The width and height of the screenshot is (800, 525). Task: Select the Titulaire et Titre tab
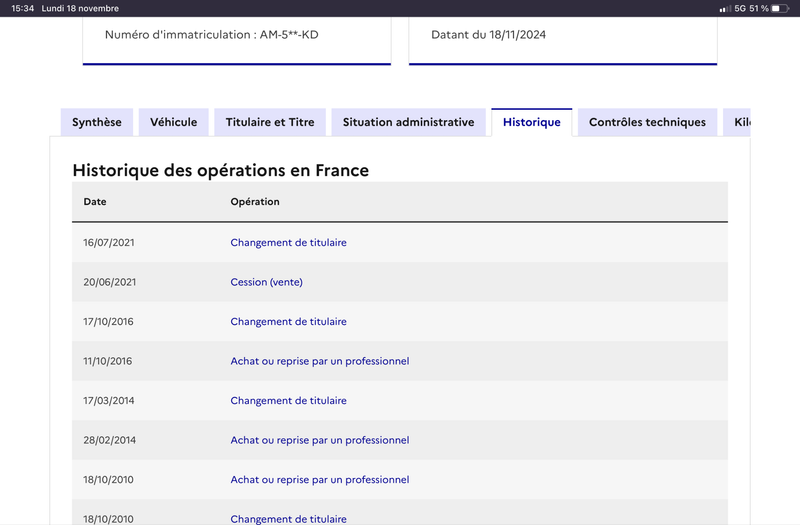270,122
